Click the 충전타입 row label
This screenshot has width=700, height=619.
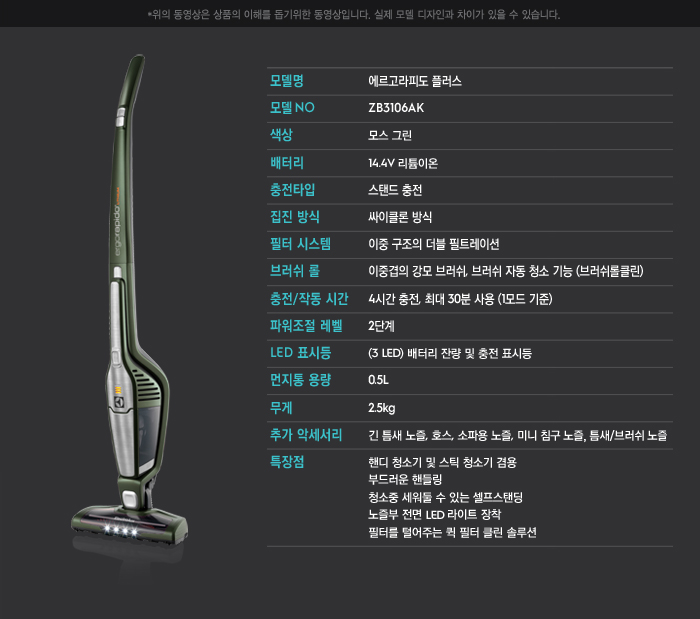tap(292, 190)
